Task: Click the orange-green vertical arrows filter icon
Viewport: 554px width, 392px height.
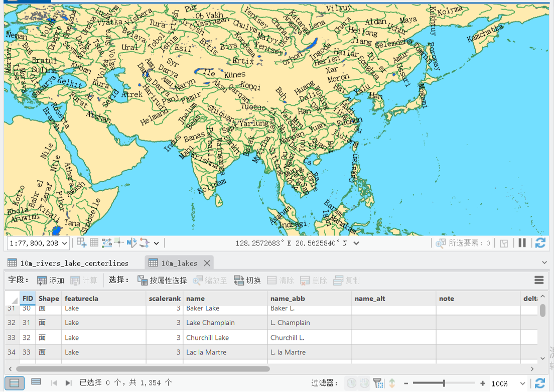Action: tap(392, 383)
